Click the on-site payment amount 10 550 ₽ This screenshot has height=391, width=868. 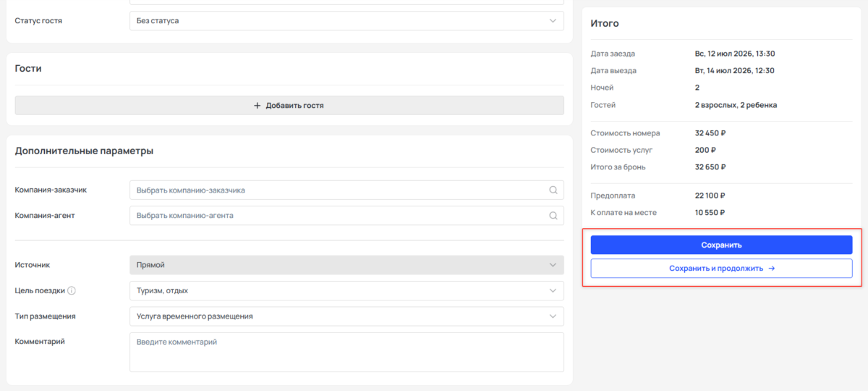click(x=710, y=213)
